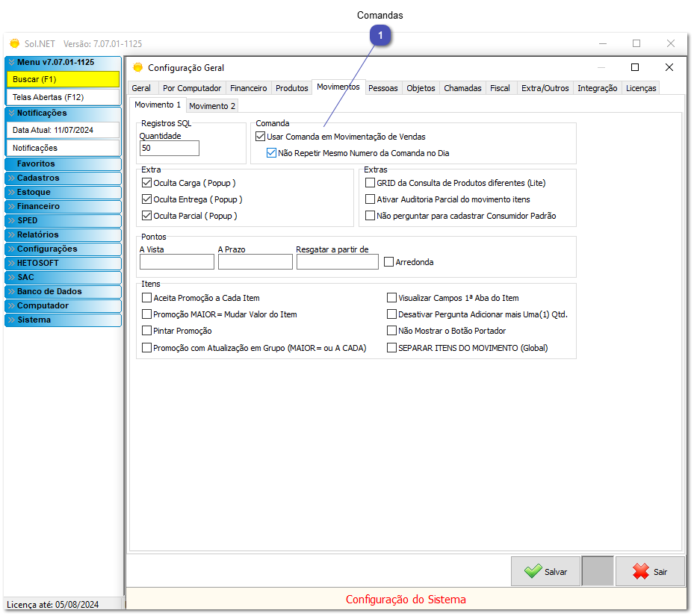
Task: Click the Buscar (F1) entry
Action: click(63, 79)
